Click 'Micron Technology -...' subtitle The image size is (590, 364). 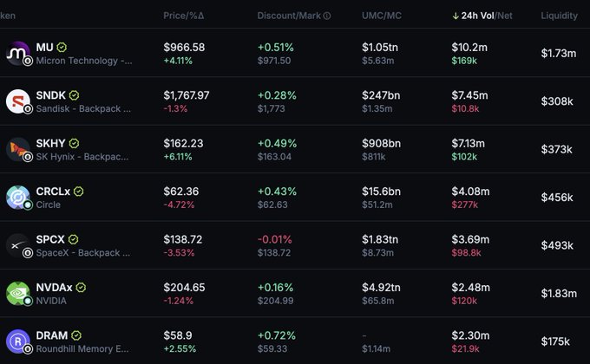[84, 61]
